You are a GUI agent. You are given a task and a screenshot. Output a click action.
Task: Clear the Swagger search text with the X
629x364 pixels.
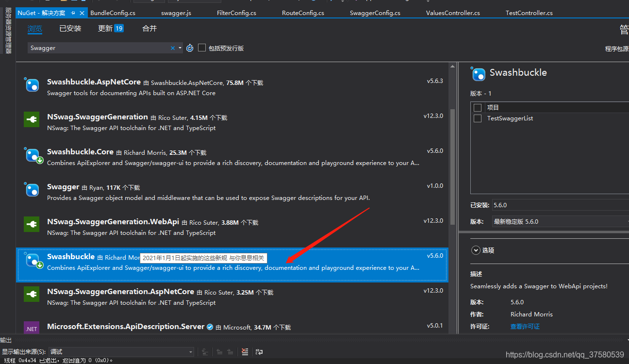[172, 48]
